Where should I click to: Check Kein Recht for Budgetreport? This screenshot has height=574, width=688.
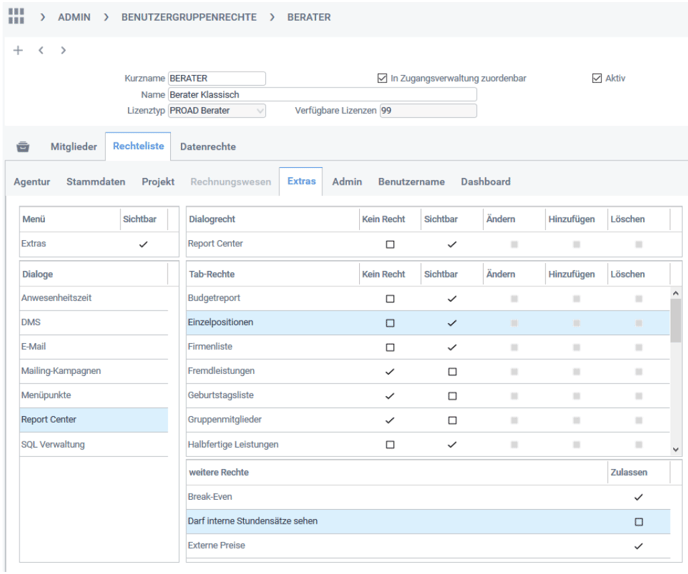(x=390, y=299)
